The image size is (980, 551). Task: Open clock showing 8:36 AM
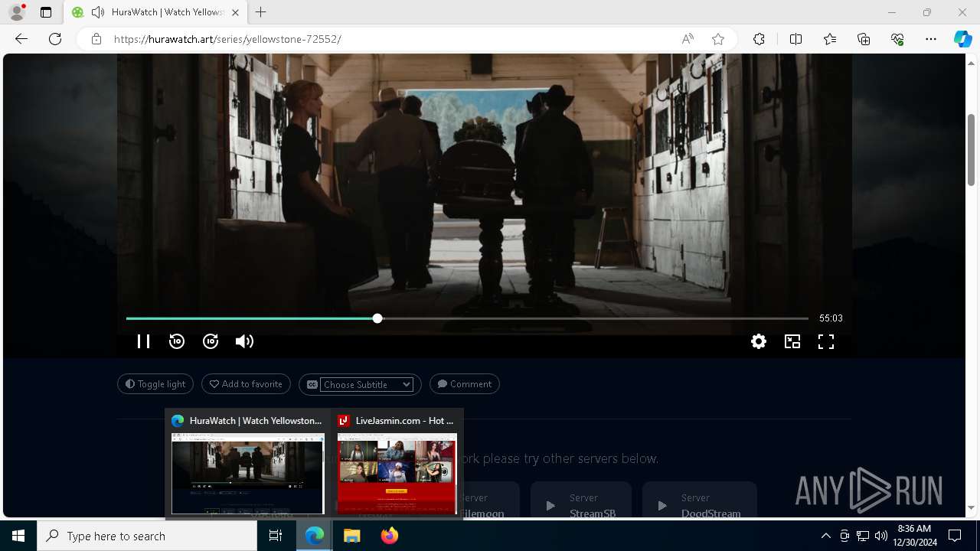pos(913,536)
